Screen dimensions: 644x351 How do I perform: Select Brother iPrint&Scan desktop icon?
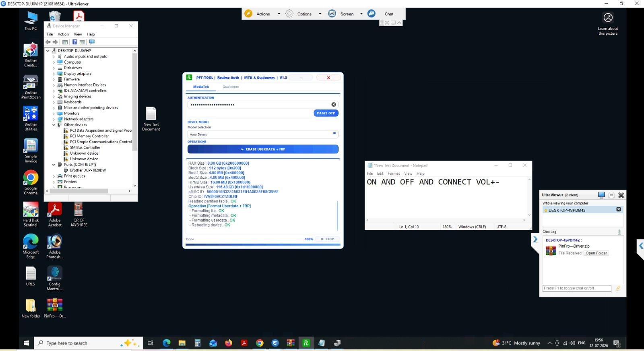31,87
